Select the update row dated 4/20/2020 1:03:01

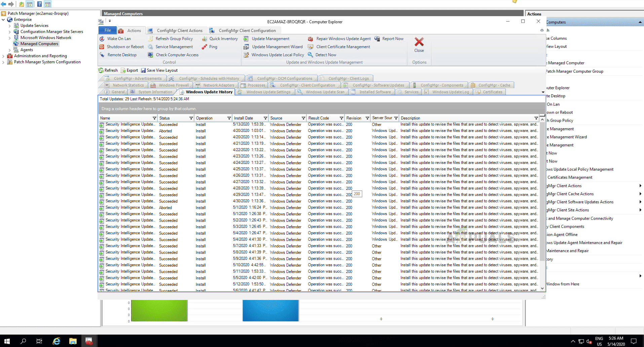[x=318, y=131]
